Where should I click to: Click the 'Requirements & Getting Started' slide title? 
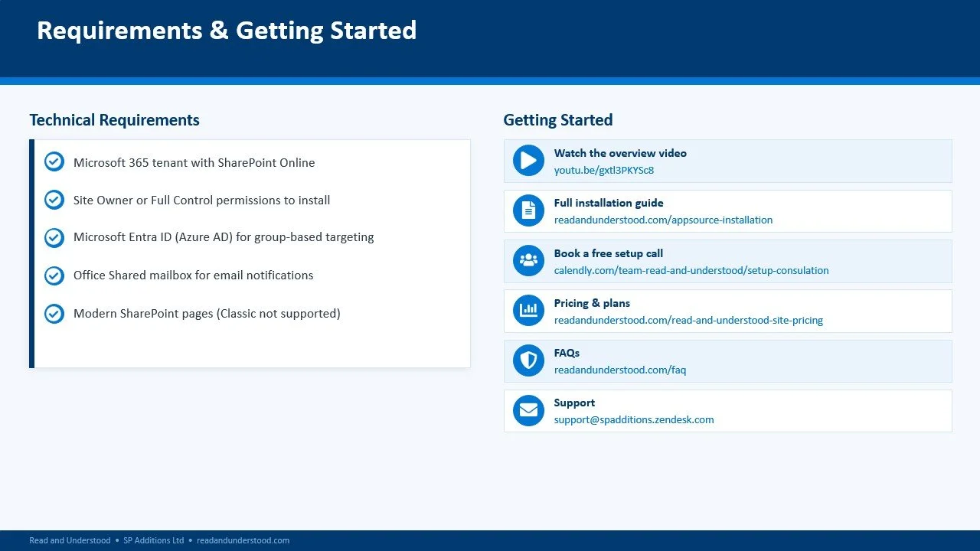pos(227,31)
